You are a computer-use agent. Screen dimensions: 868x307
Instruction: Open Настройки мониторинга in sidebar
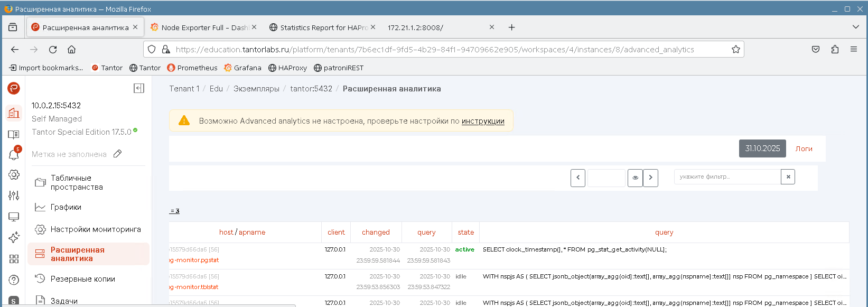click(x=95, y=229)
